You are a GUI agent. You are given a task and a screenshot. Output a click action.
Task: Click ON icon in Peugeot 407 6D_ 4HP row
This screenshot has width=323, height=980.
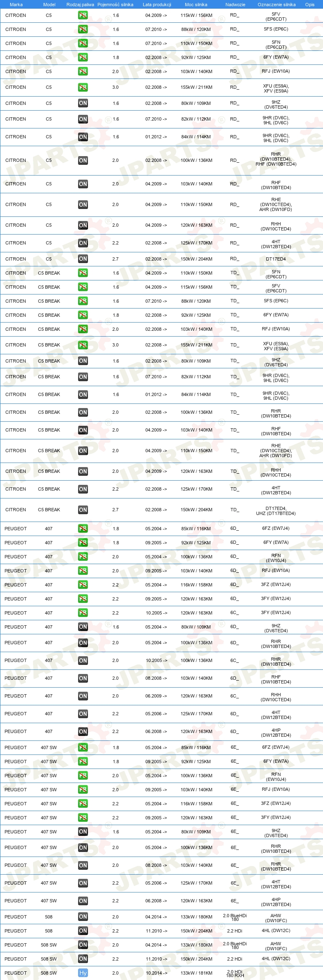pyautogui.click(x=83, y=731)
